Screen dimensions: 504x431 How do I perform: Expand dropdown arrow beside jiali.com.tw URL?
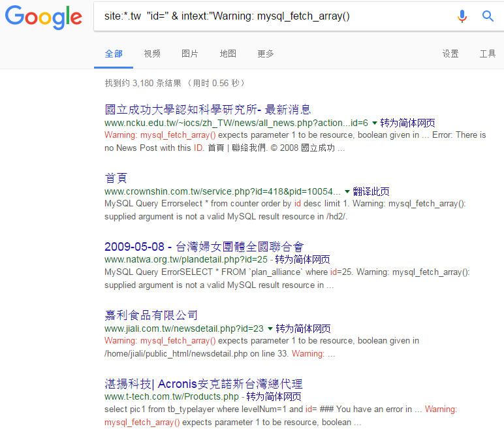click(270, 328)
